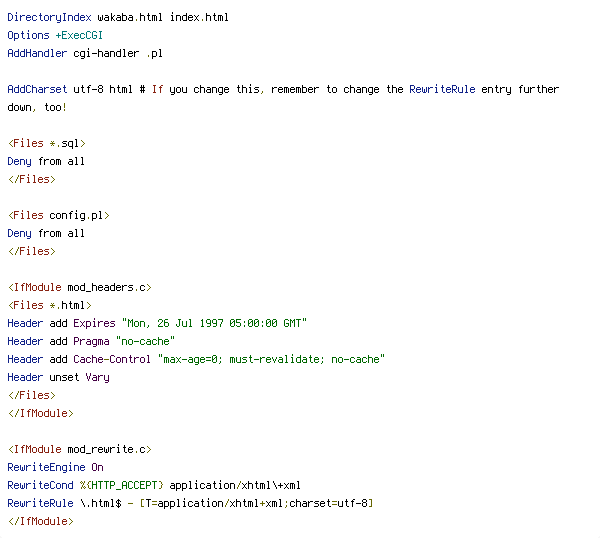Click the max-age=0 quoted string
The image size is (600, 538).
point(271,359)
